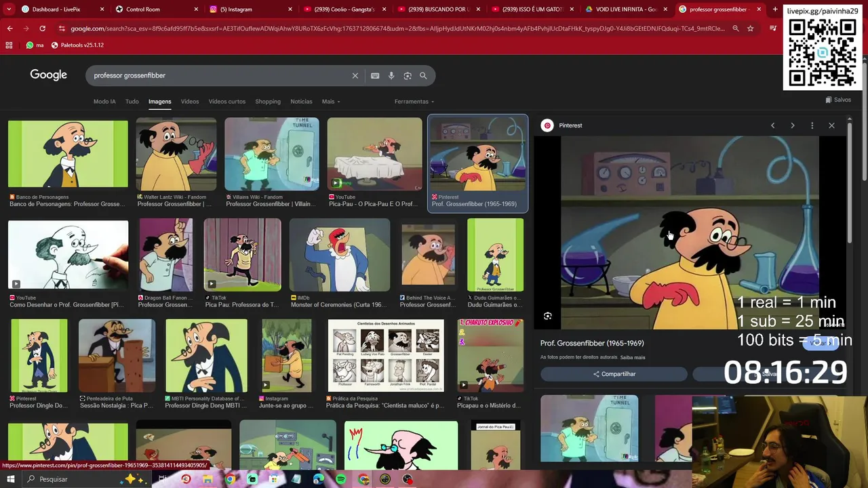Open the Ferramentas search tools menu
The image size is (868, 488).
click(414, 102)
